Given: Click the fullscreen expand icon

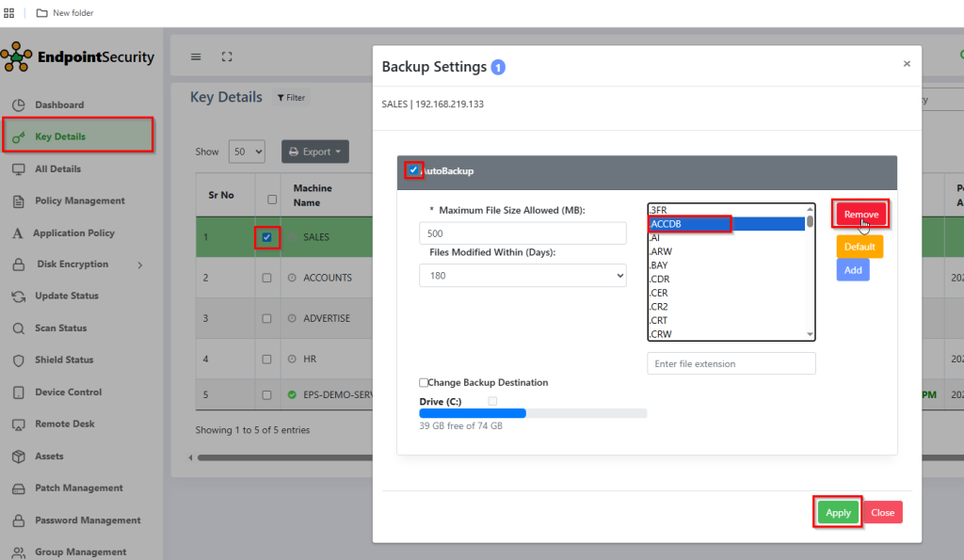Looking at the screenshot, I should (x=226, y=56).
